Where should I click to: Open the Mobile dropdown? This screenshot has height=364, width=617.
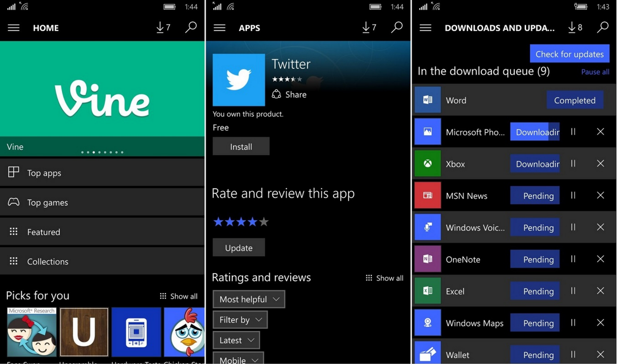238,358
